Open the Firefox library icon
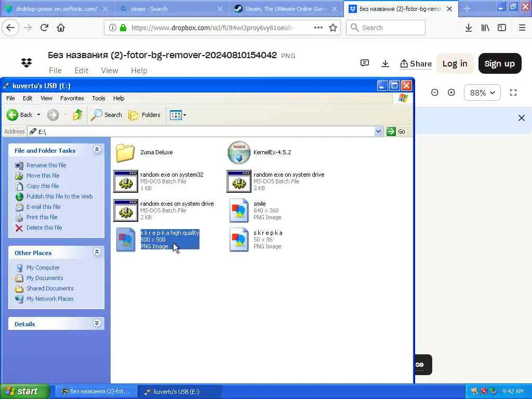 (485, 28)
